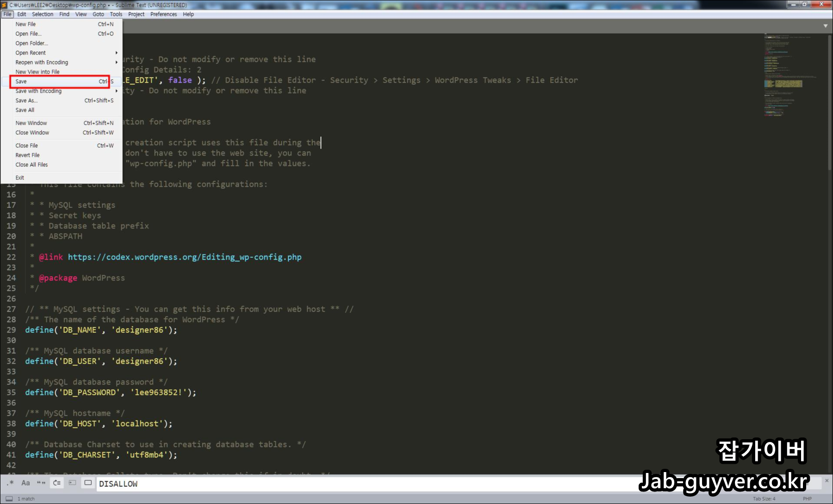This screenshot has height=504, width=833.
Task: Expand Reopen with Encoding submenu
Action: point(62,62)
